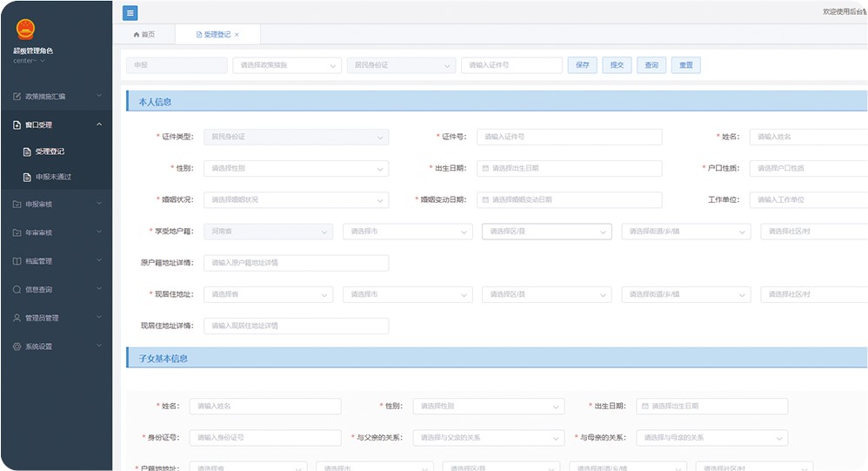The width and height of the screenshot is (868, 471).
Task: Open 享受地户籍 请选择区/县 dropdown
Action: click(x=547, y=232)
